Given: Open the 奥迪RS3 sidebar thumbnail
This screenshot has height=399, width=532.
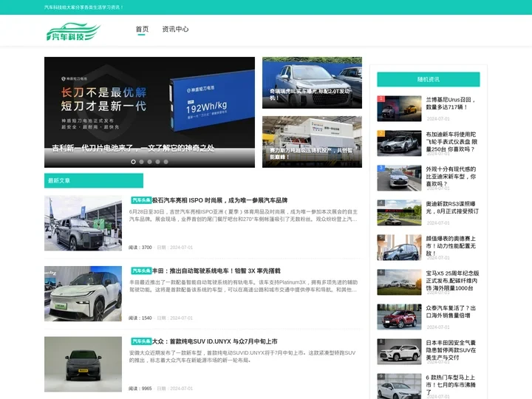Looking at the screenshot, I should (399, 213).
